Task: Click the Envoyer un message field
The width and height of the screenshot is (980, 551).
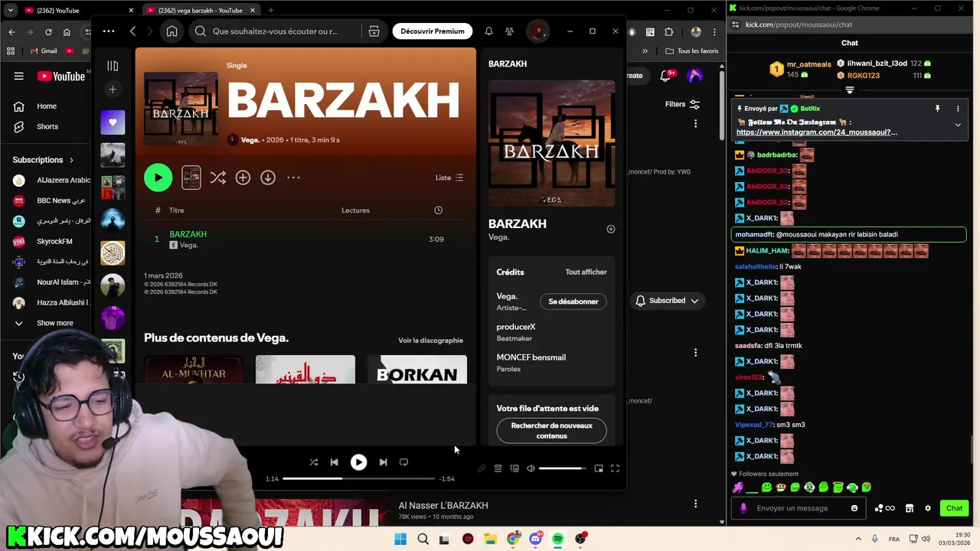Action: (x=800, y=508)
